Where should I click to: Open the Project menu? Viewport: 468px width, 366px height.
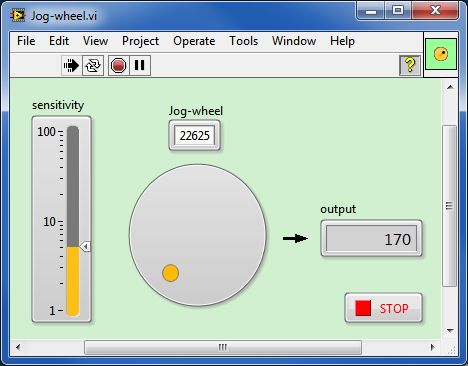[140, 41]
